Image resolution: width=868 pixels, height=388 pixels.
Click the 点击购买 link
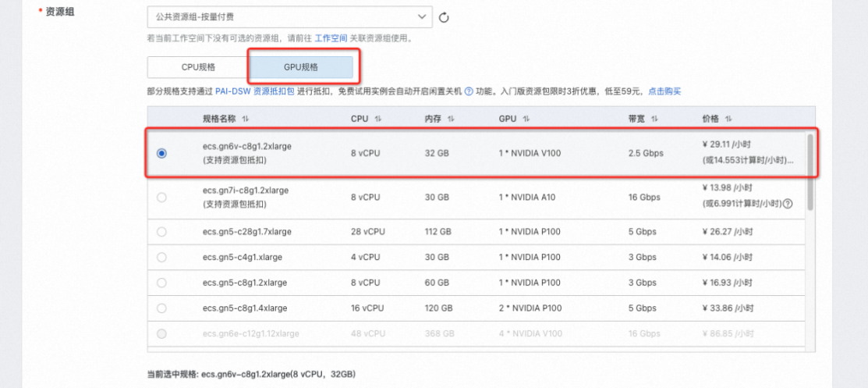coord(664,91)
